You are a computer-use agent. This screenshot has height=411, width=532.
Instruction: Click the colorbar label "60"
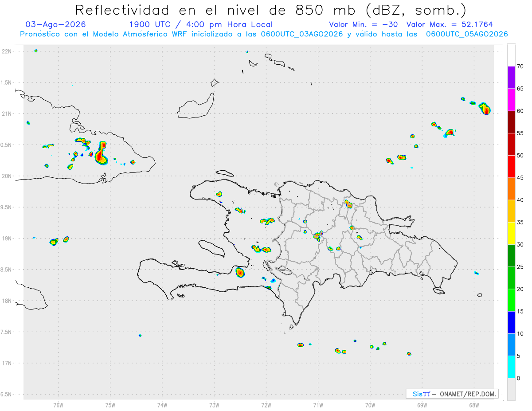click(520, 111)
